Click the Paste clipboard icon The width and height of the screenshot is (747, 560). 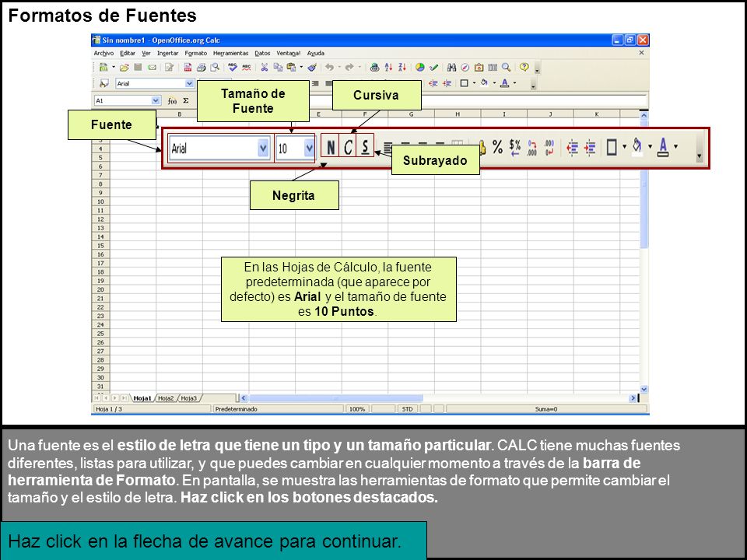coord(290,68)
